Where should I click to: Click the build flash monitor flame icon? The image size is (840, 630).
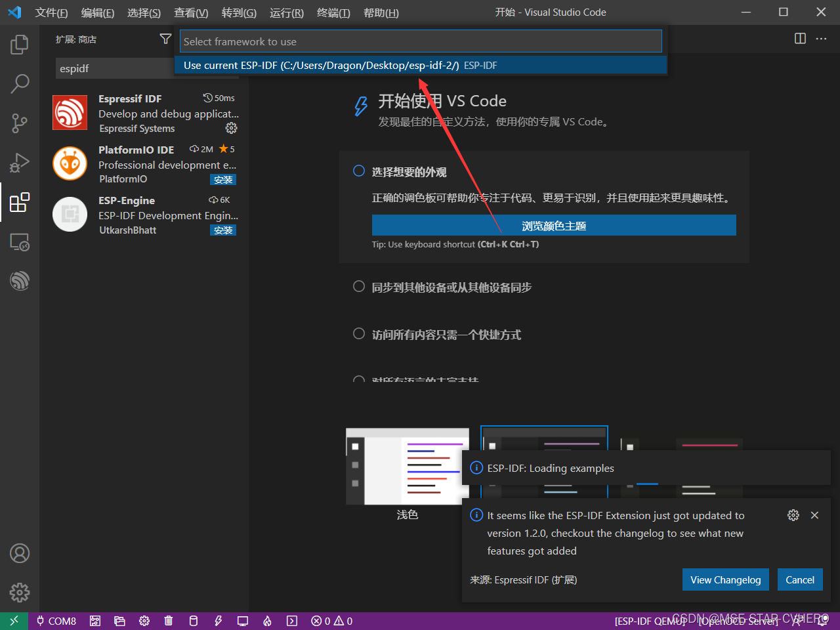point(267,621)
